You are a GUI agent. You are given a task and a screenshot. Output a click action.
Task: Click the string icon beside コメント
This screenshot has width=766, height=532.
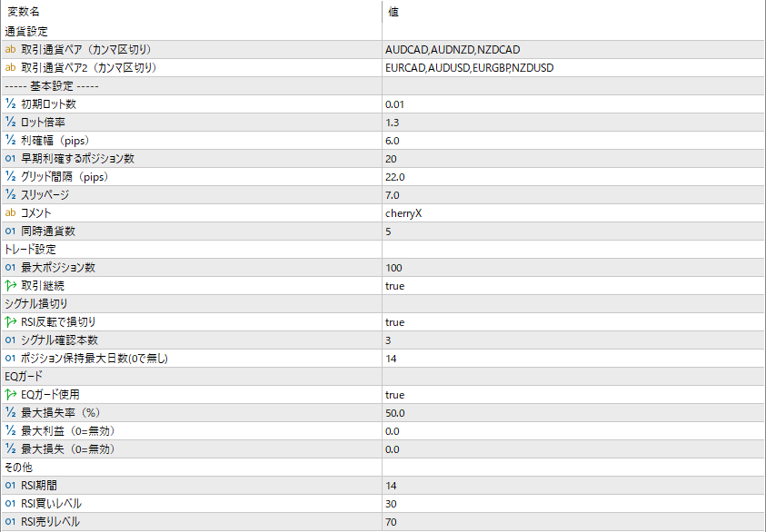pyautogui.click(x=11, y=212)
